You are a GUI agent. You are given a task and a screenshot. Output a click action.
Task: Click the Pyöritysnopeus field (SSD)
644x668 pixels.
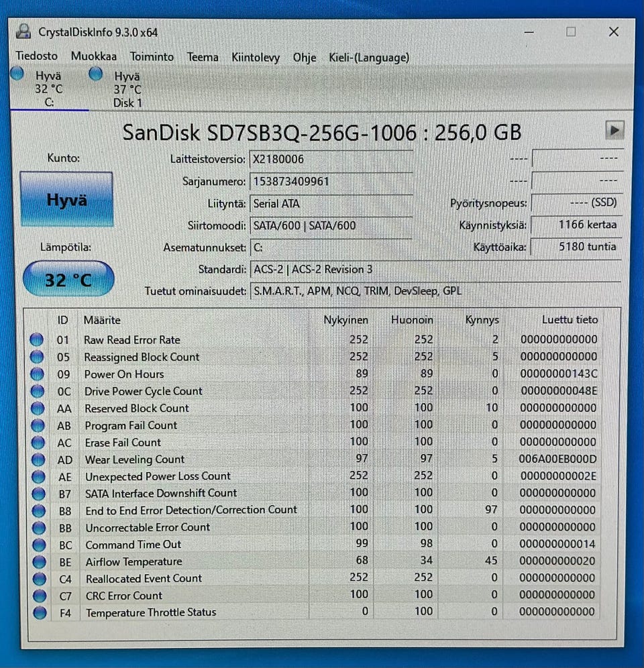click(577, 203)
